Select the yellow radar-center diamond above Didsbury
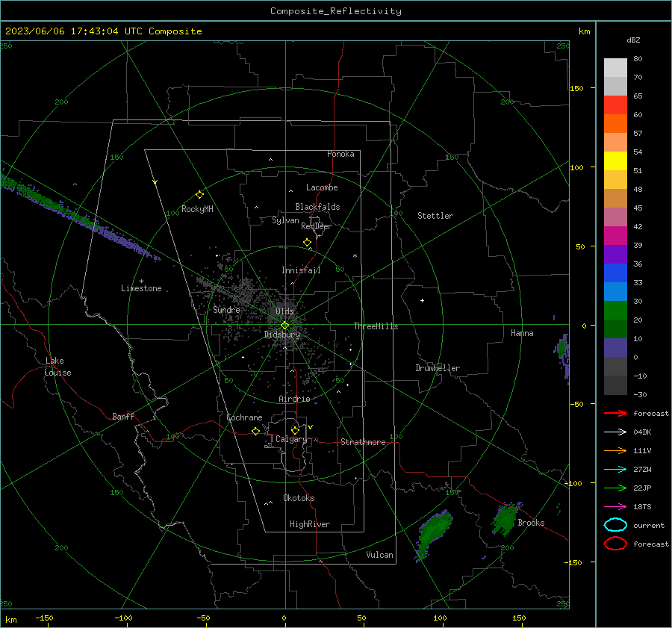672x628 pixels. [284, 326]
